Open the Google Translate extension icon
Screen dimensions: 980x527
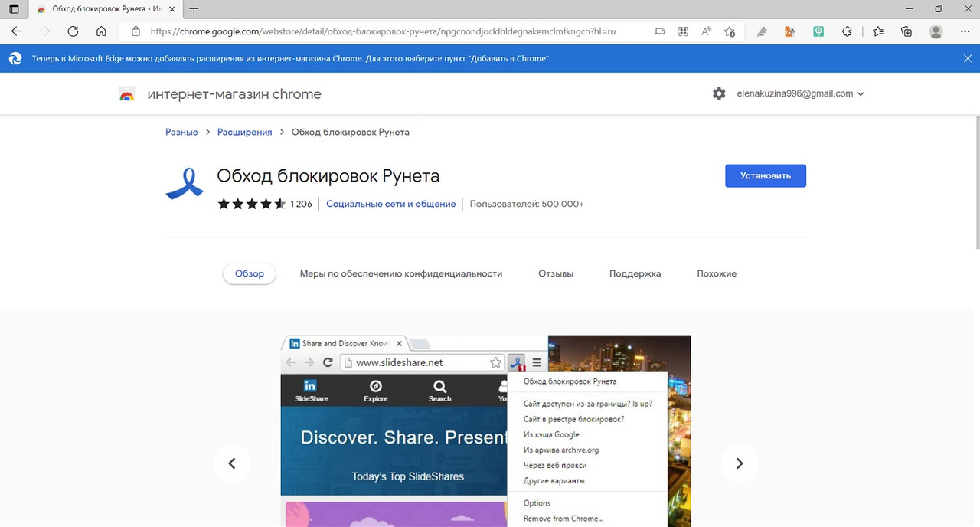(790, 31)
